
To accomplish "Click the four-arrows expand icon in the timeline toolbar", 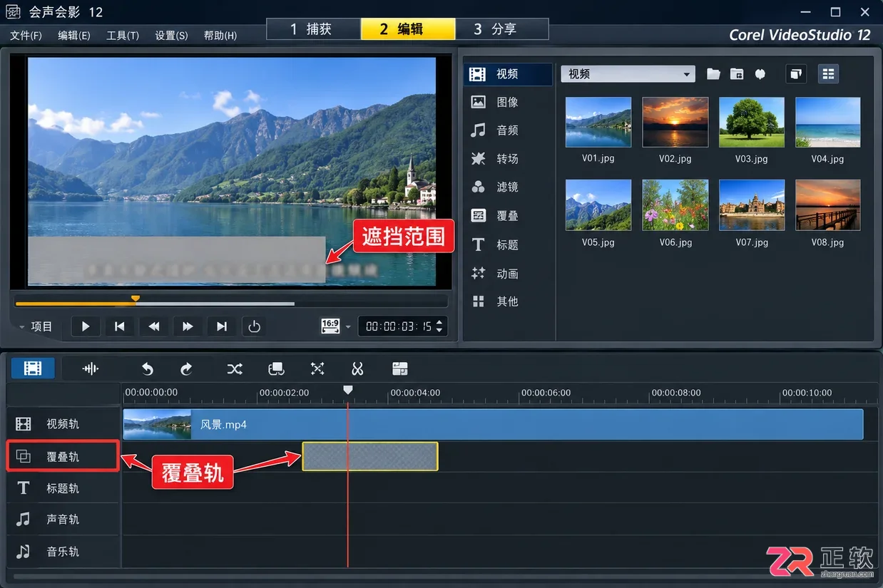I will [317, 368].
